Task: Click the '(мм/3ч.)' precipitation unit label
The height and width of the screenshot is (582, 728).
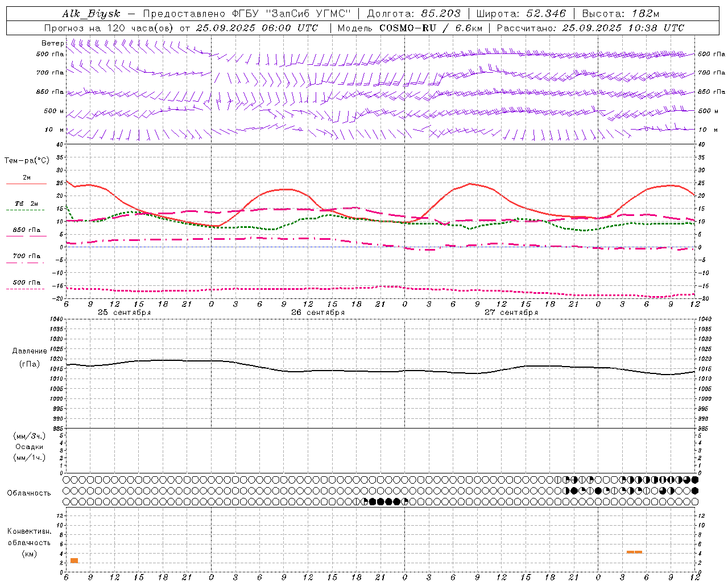Action: click(x=30, y=436)
